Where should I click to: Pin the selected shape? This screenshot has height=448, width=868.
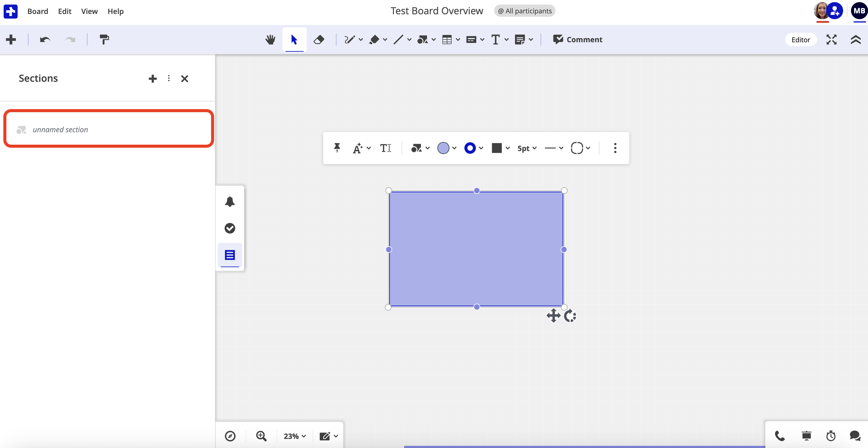337,148
